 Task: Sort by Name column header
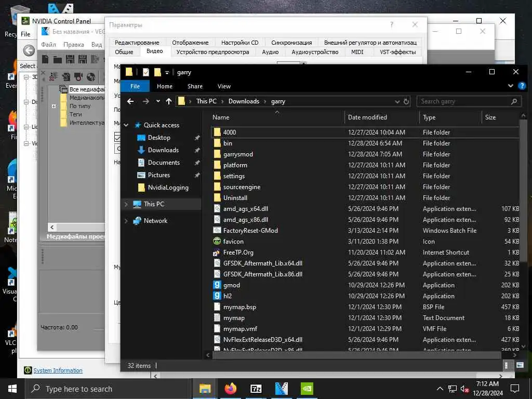coord(276,117)
